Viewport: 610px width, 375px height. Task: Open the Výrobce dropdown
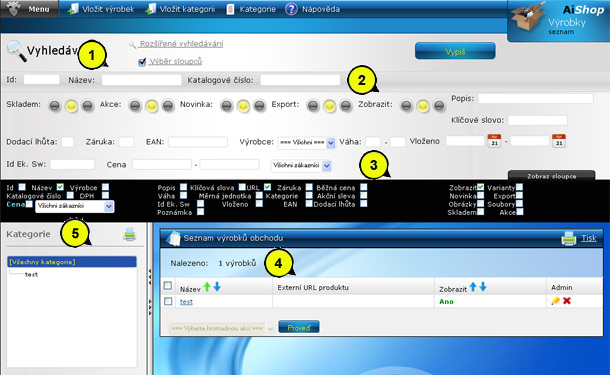click(x=307, y=143)
